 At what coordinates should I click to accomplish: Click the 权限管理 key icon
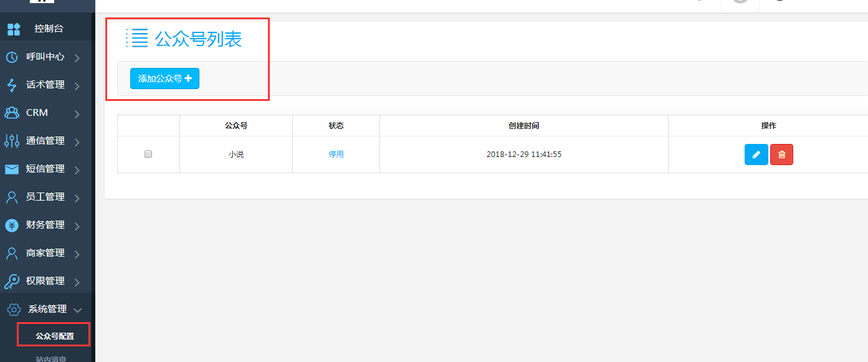point(12,282)
